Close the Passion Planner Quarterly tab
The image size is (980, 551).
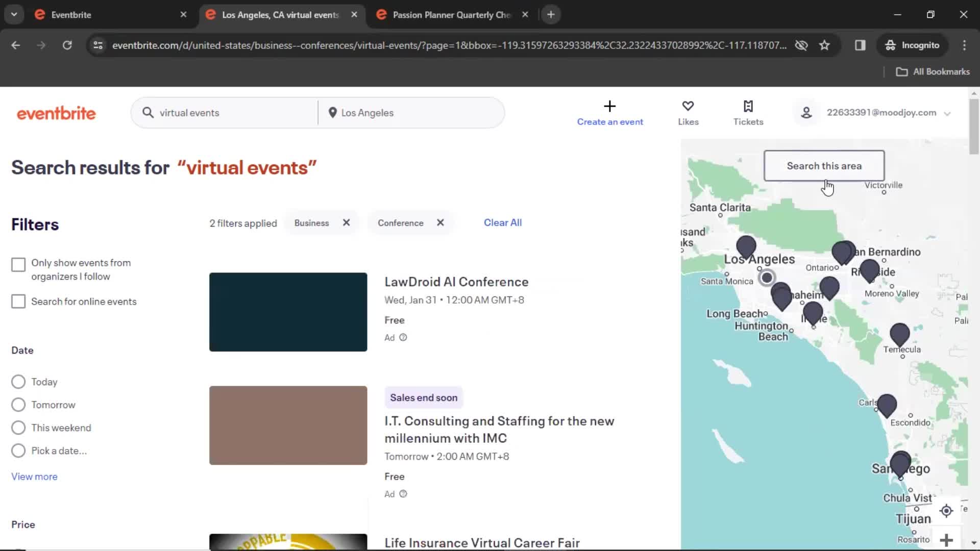pyautogui.click(x=525, y=15)
